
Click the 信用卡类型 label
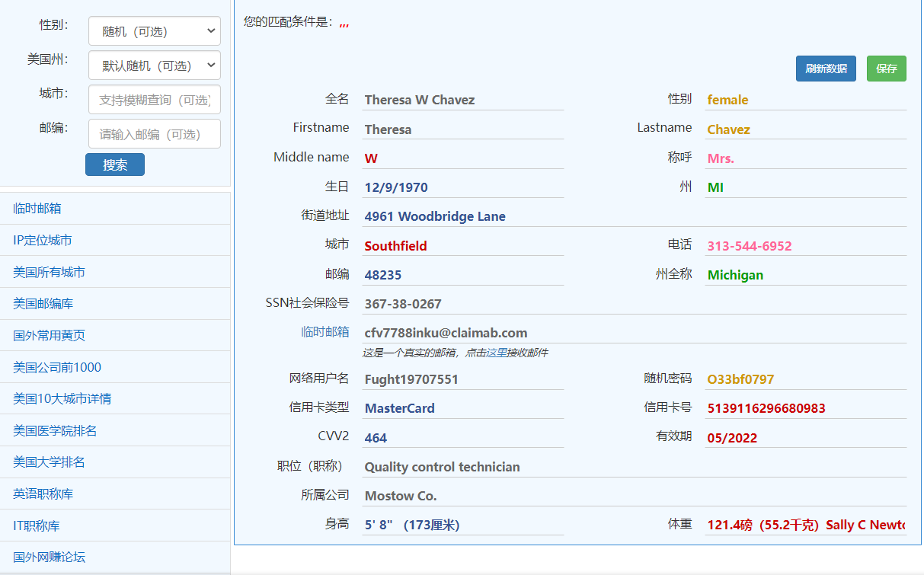319,407
